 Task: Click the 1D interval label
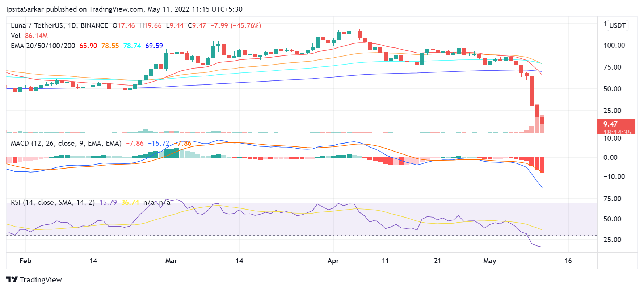pyautogui.click(x=72, y=25)
